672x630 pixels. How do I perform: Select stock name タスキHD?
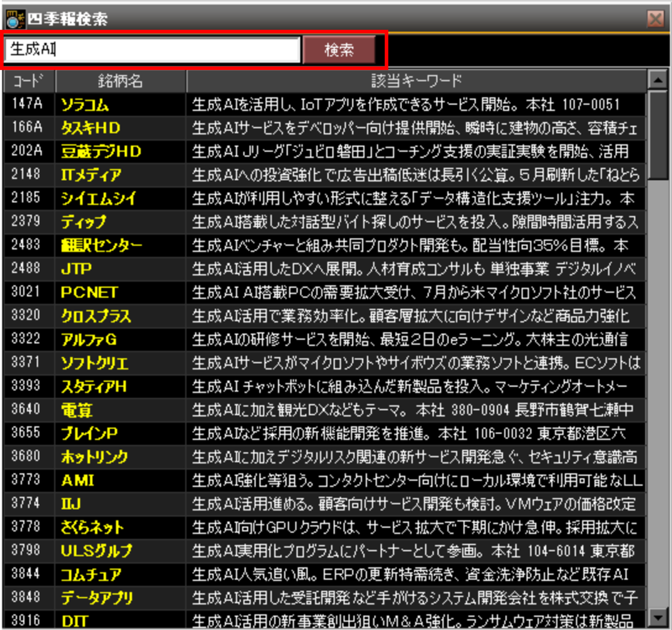click(x=91, y=128)
